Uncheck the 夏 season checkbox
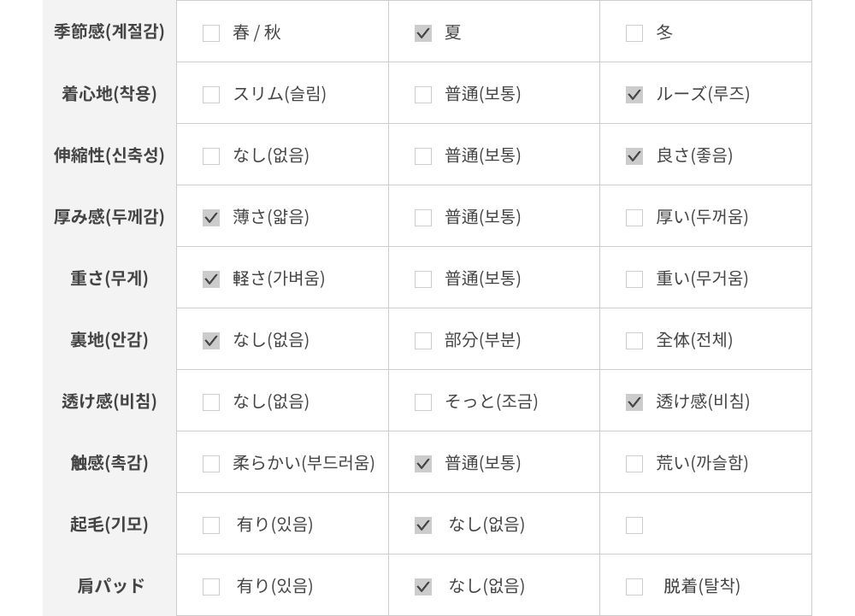This screenshot has width=855, height=616. 423,33
